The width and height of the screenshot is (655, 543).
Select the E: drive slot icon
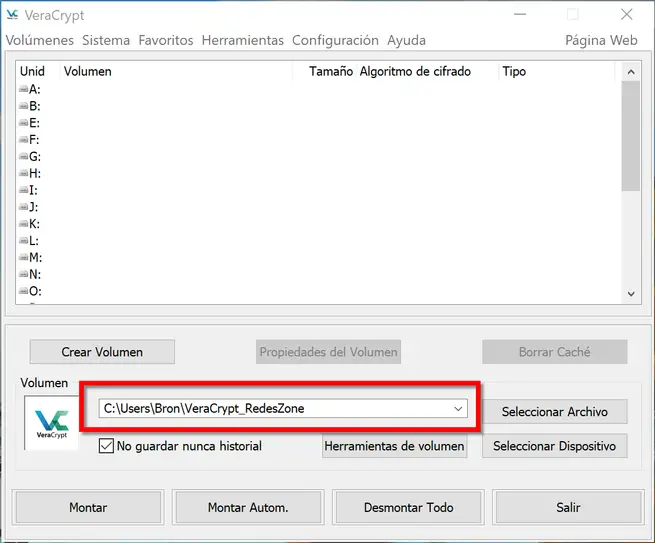point(23,123)
